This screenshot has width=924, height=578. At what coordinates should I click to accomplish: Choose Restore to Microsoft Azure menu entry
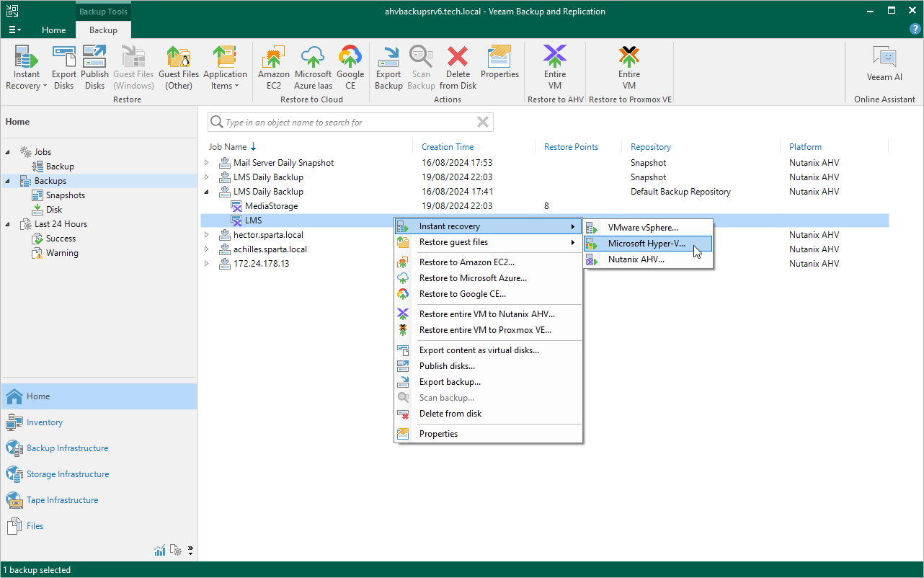click(x=488, y=278)
